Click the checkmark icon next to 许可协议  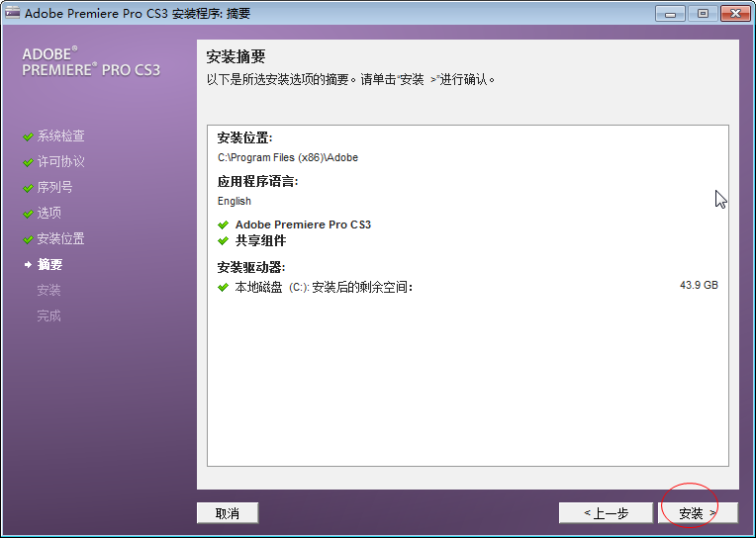pos(29,162)
